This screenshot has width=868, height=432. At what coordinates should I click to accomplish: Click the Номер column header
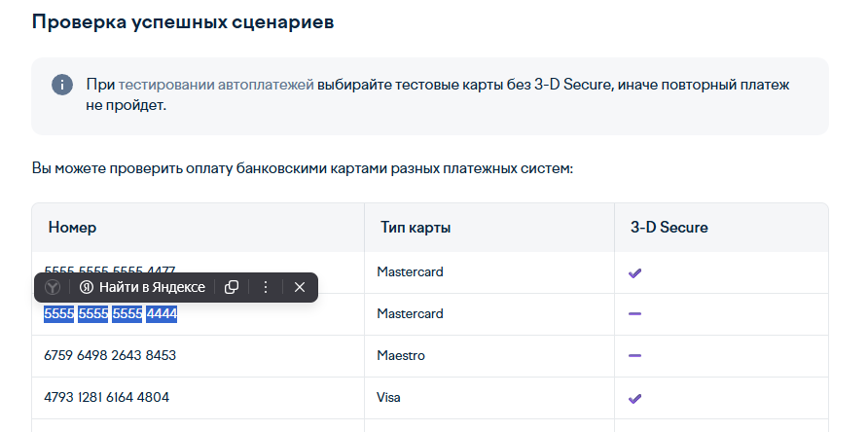pyautogui.click(x=73, y=227)
